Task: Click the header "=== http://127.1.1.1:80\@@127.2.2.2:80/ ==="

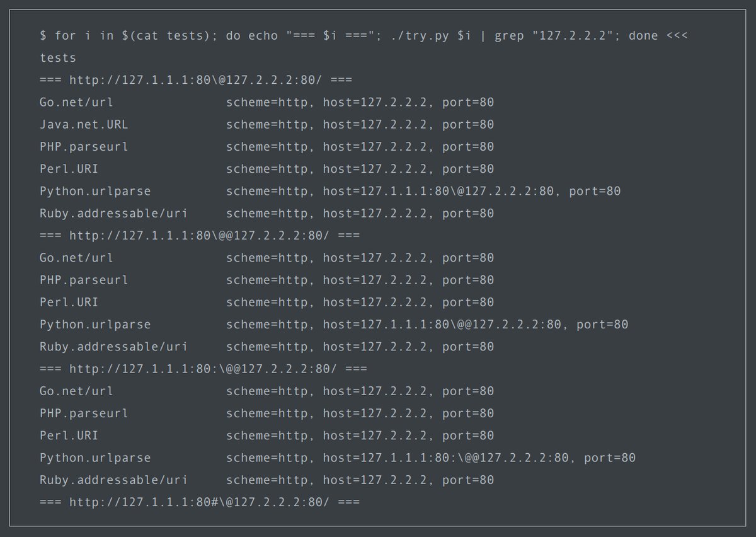Action: (200, 235)
